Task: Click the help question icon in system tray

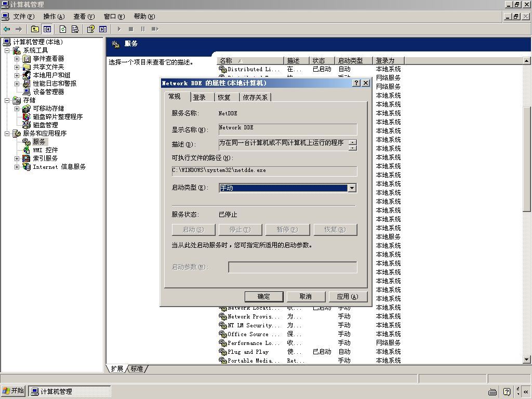Action: (507, 392)
